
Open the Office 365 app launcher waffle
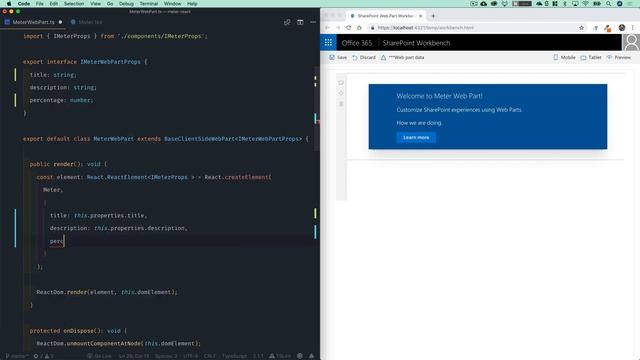(x=328, y=42)
